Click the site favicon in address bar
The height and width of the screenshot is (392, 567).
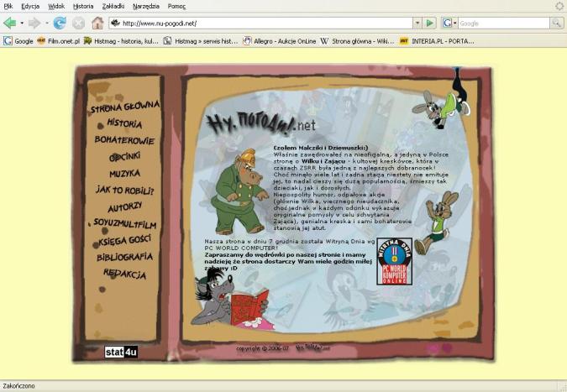[115, 24]
